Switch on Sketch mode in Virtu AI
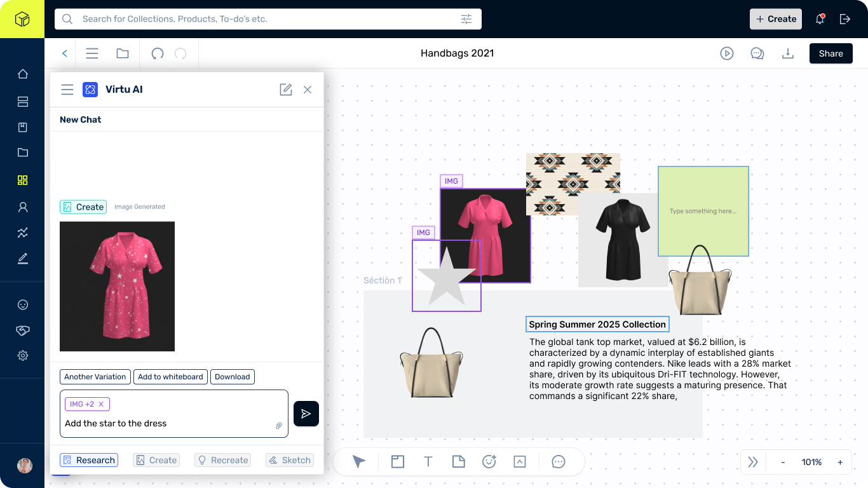The height and width of the screenshot is (488, 868). coord(289,459)
